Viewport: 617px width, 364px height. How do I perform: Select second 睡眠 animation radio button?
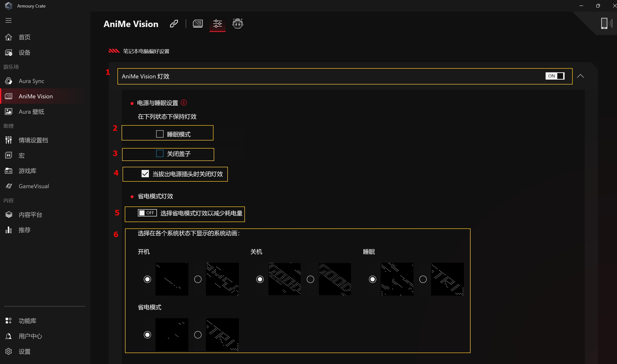pos(423,279)
